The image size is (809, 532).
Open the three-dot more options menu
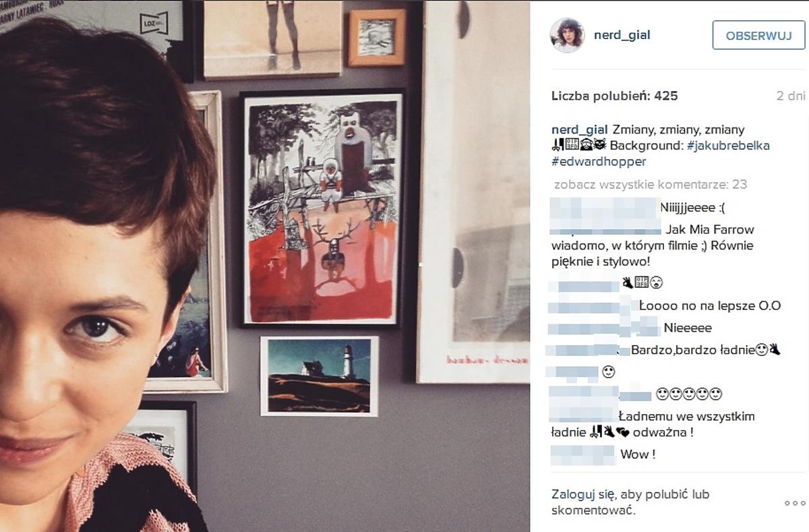click(x=795, y=503)
